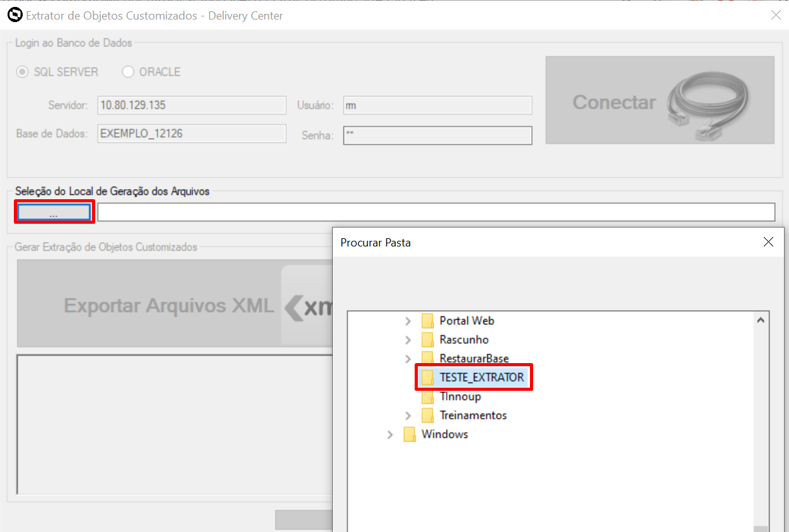This screenshot has width=789, height=532.
Task: Select the TInnoup folder
Action: click(x=460, y=396)
